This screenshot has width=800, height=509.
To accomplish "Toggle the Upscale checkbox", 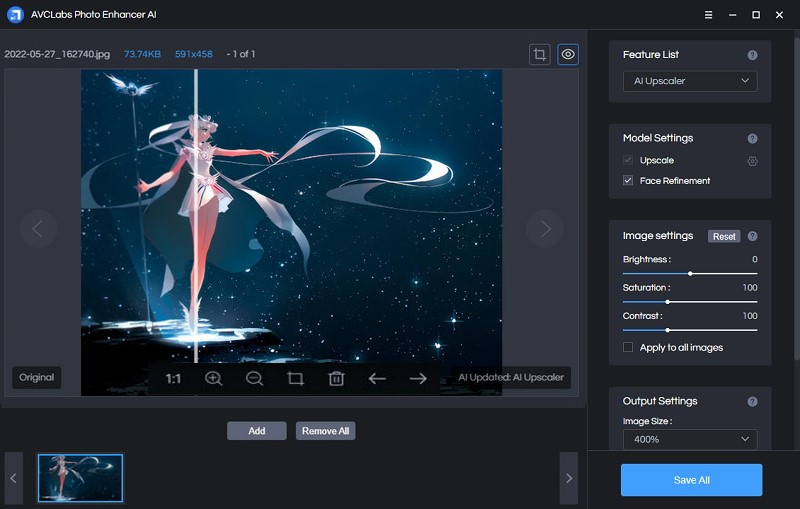I will pyautogui.click(x=628, y=160).
